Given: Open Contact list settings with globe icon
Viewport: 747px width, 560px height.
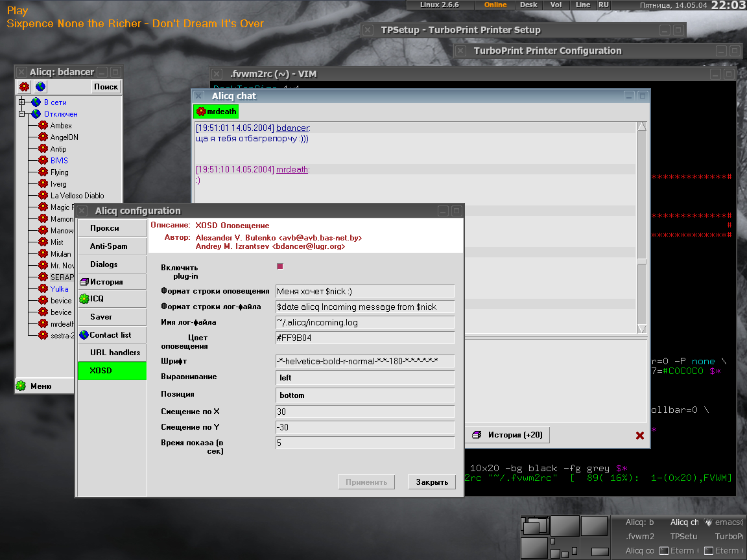Looking at the screenshot, I should [x=112, y=335].
